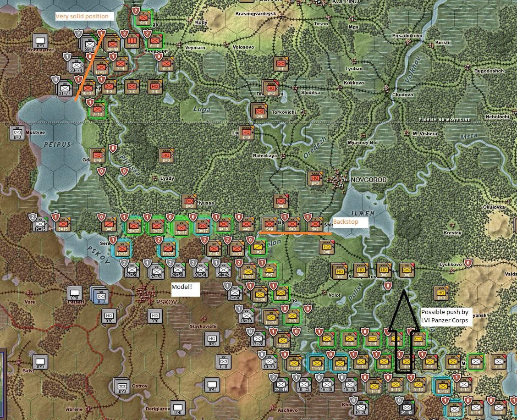Select the yellow 10=13 unit
This screenshot has height=420, width=517.
tap(281, 293)
